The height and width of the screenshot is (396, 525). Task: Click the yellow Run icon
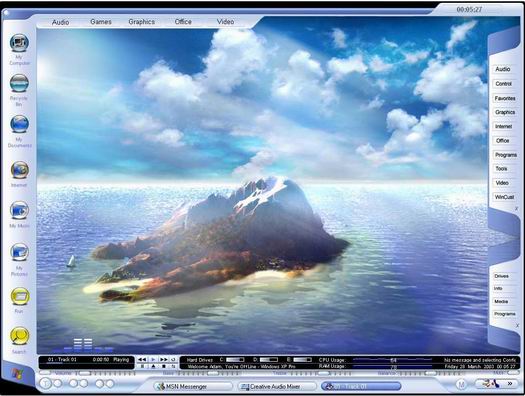[x=20, y=297]
